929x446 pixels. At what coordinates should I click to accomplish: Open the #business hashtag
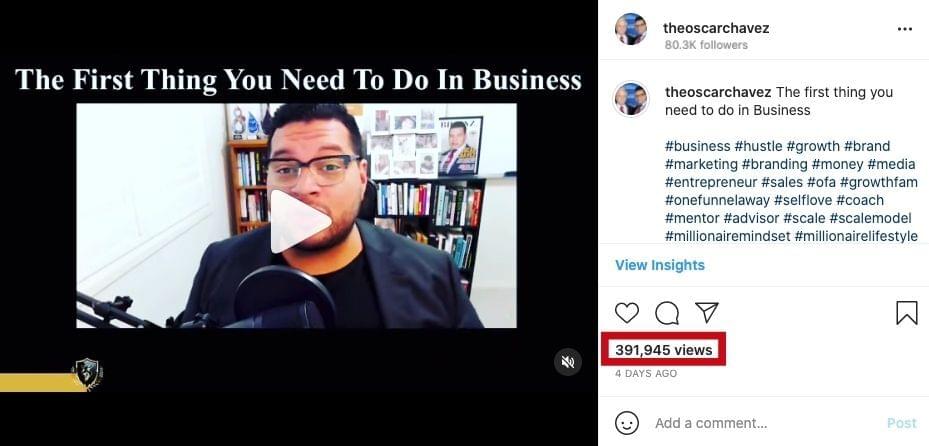click(697, 146)
